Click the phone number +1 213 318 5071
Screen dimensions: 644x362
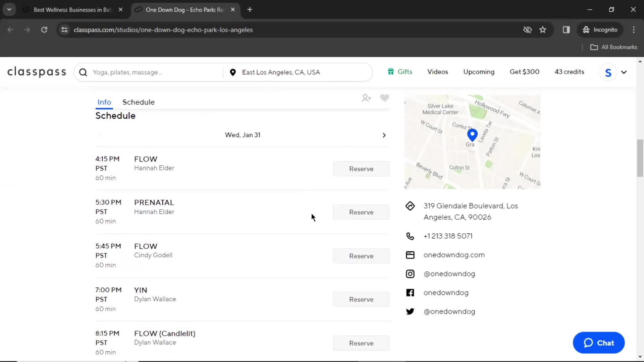(x=448, y=236)
